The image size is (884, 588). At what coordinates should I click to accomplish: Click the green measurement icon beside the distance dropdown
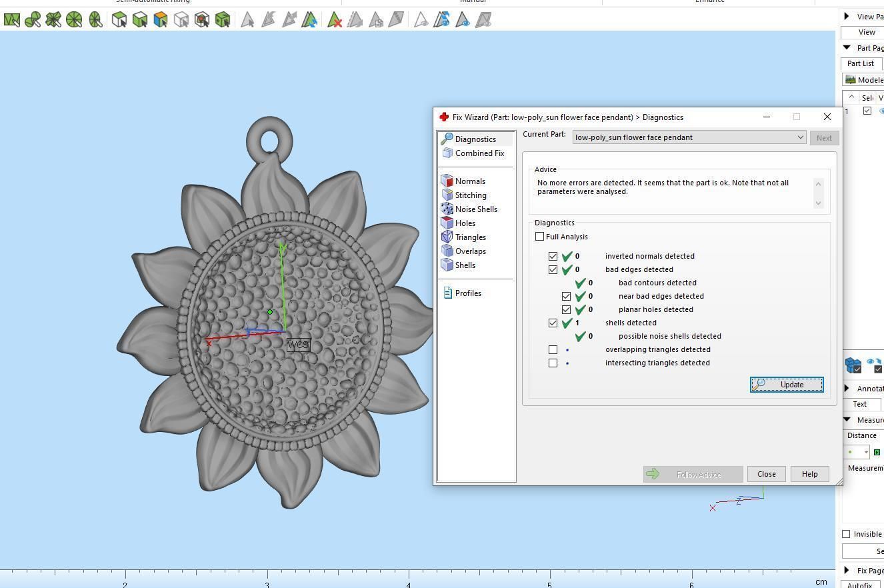click(877, 452)
